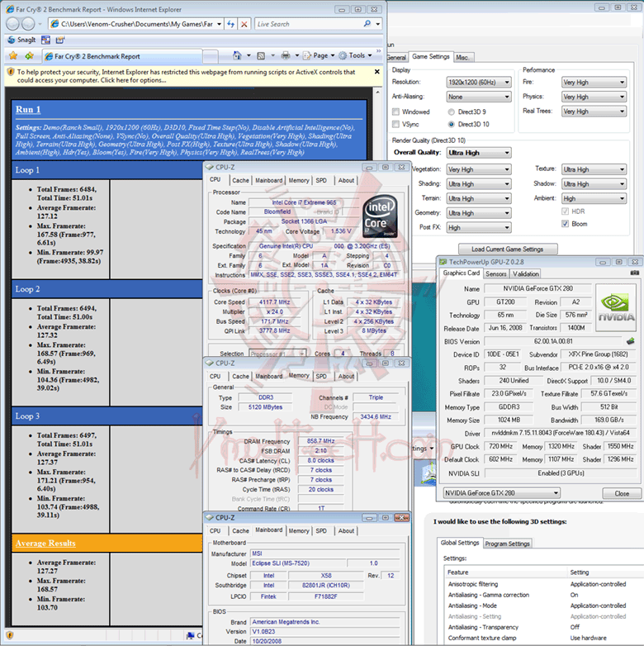The height and width of the screenshot is (646, 644).
Task: Switch to Sensors tab in GPU-Z
Action: [x=495, y=273]
